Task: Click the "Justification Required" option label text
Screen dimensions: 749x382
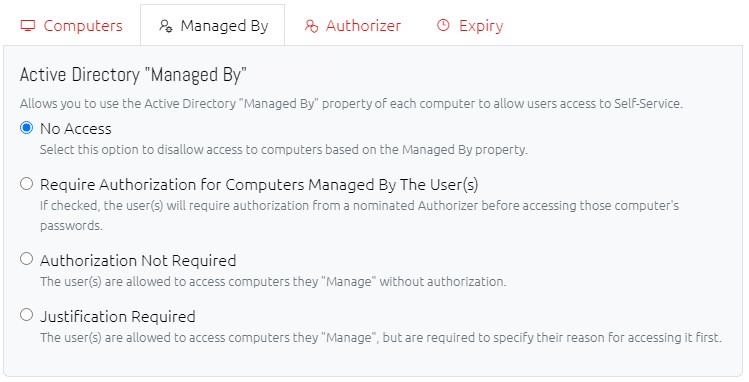Action: [118, 316]
